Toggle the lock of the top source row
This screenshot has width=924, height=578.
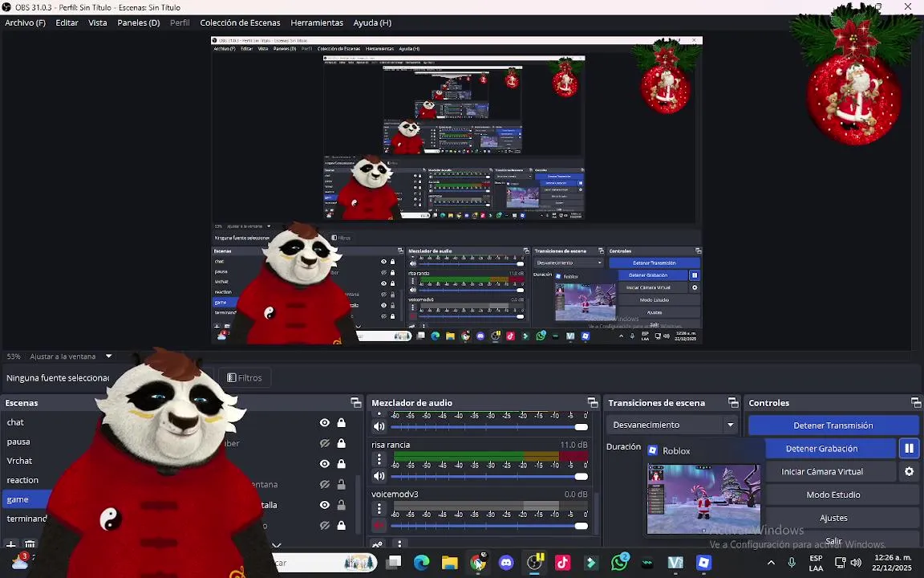pyautogui.click(x=341, y=423)
